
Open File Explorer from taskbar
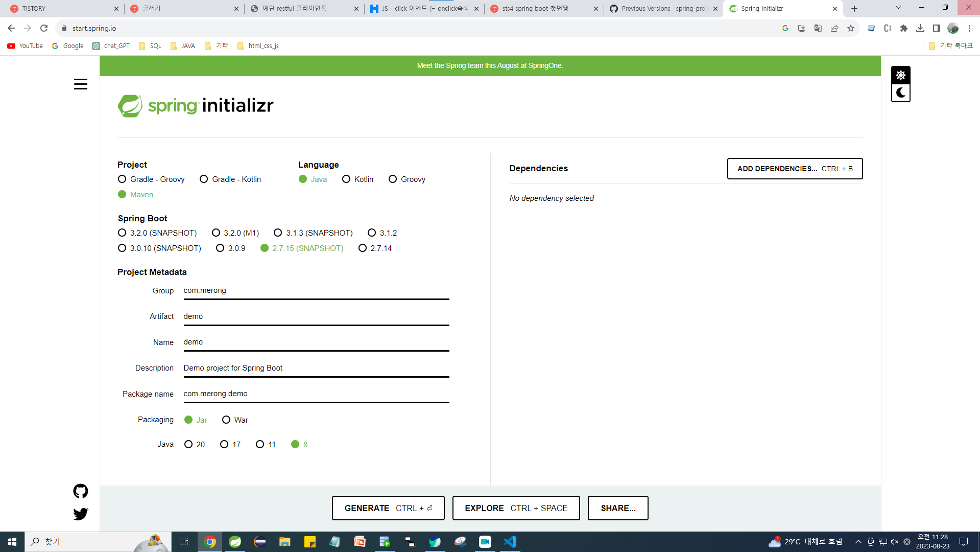(x=285, y=542)
